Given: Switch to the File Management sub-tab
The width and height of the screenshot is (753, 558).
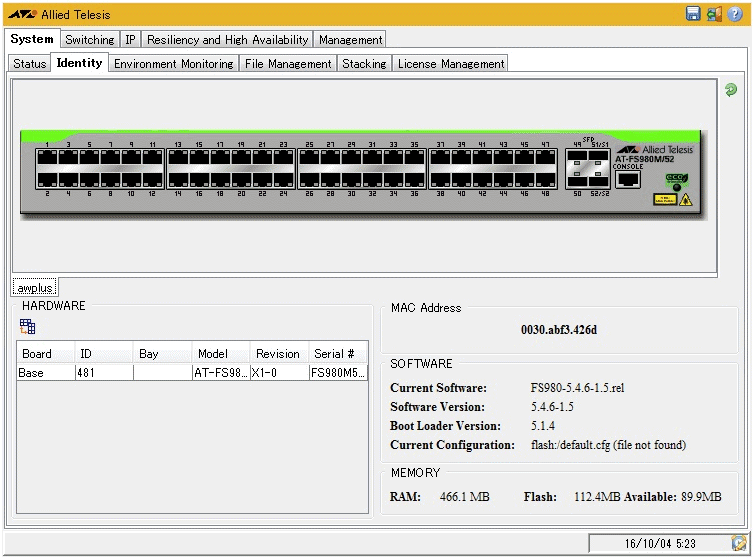Looking at the screenshot, I should pyautogui.click(x=288, y=64).
